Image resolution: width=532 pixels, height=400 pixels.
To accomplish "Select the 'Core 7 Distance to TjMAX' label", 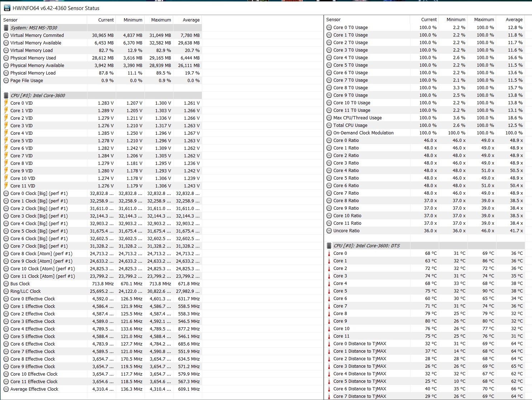I will 360,396.
